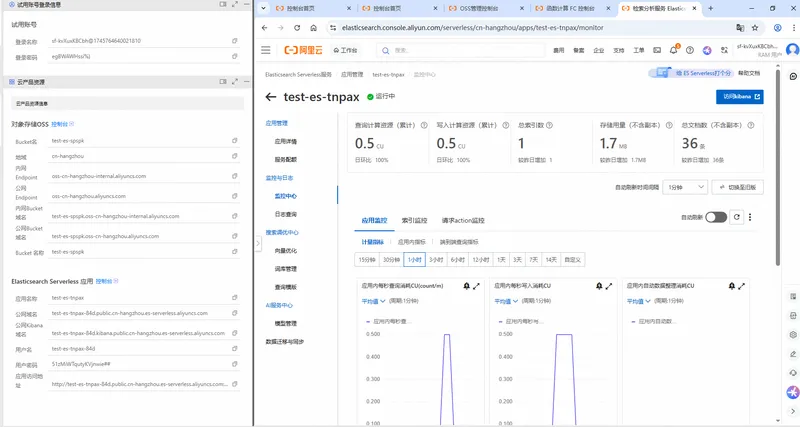Image resolution: width=800 pixels, height=427 pixels.
Task: Reload the browser page
Action: click(297, 28)
